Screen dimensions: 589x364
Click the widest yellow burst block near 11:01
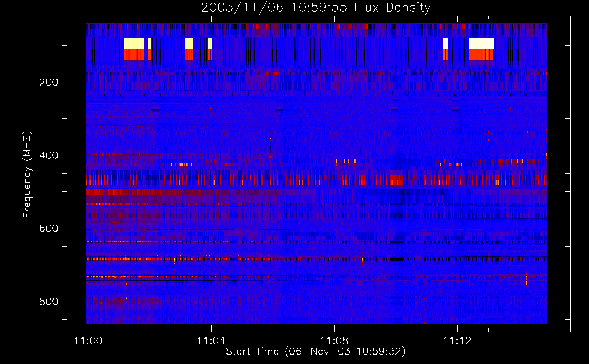pos(134,44)
